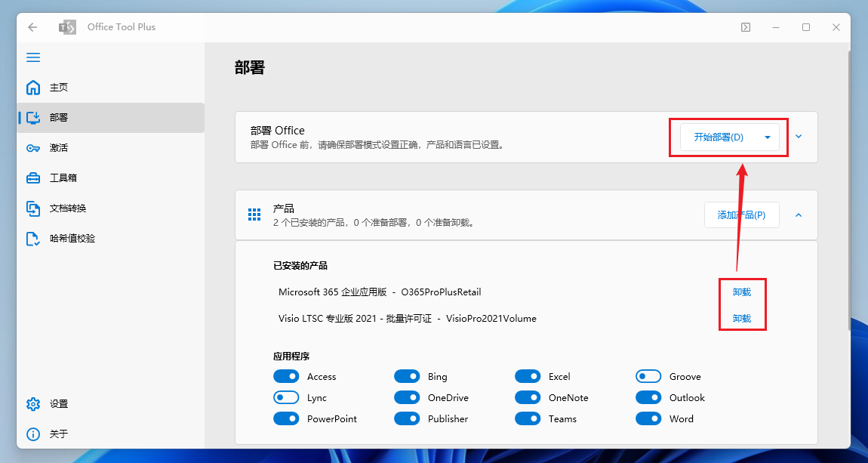
Task: Click the 开始部署(D) button
Action: (x=719, y=137)
